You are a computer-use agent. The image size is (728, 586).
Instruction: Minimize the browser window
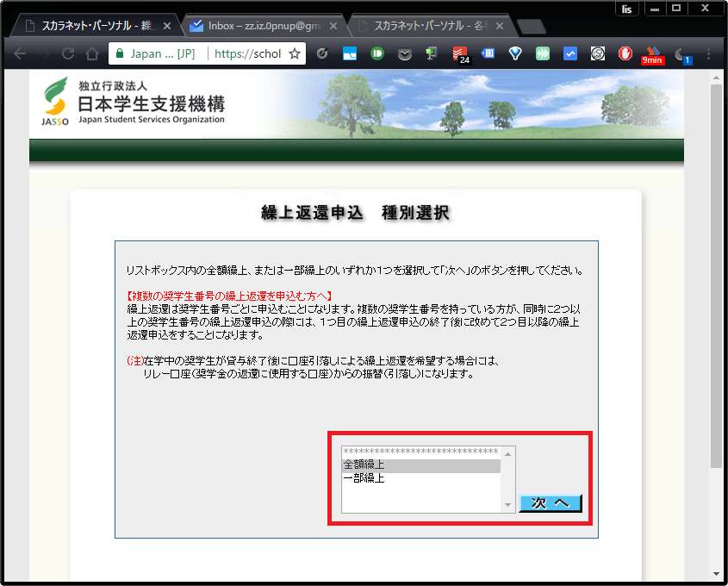[x=655, y=9]
